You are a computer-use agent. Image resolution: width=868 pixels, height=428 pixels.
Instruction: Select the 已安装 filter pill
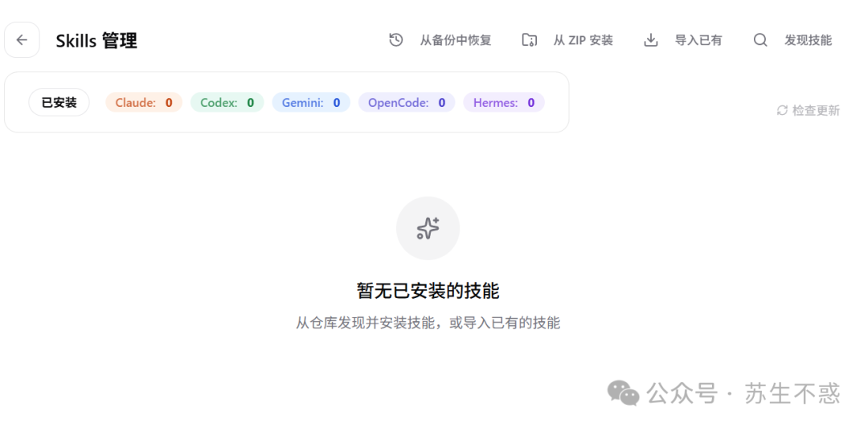[x=59, y=102]
